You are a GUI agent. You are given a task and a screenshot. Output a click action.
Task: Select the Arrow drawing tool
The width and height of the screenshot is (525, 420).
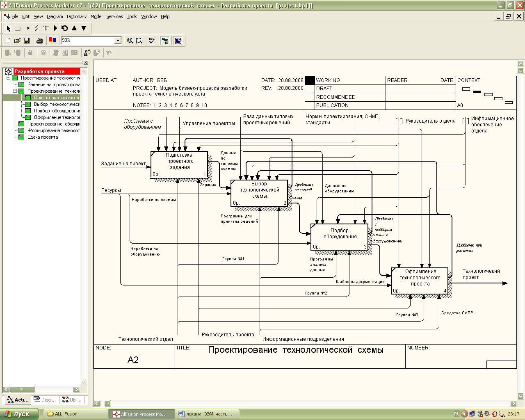coord(27,28)
